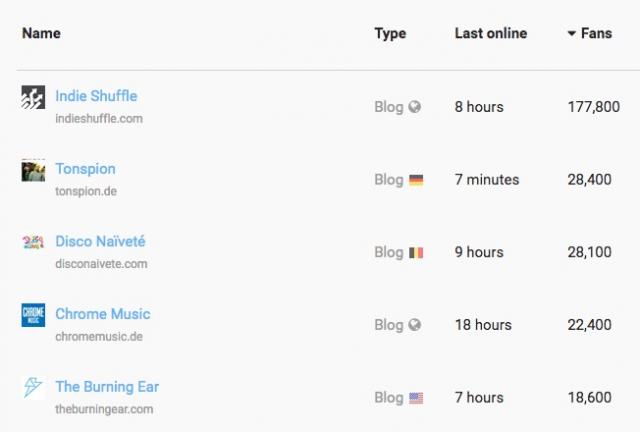
Task: Toggle the Fans column sort arrow
Action: [x=572, y=33]
